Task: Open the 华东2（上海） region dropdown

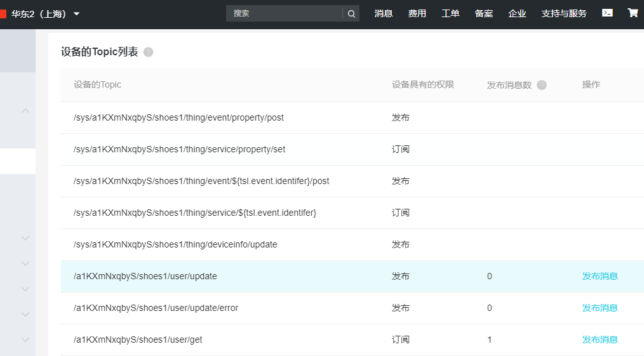Action: pos(46,13)
